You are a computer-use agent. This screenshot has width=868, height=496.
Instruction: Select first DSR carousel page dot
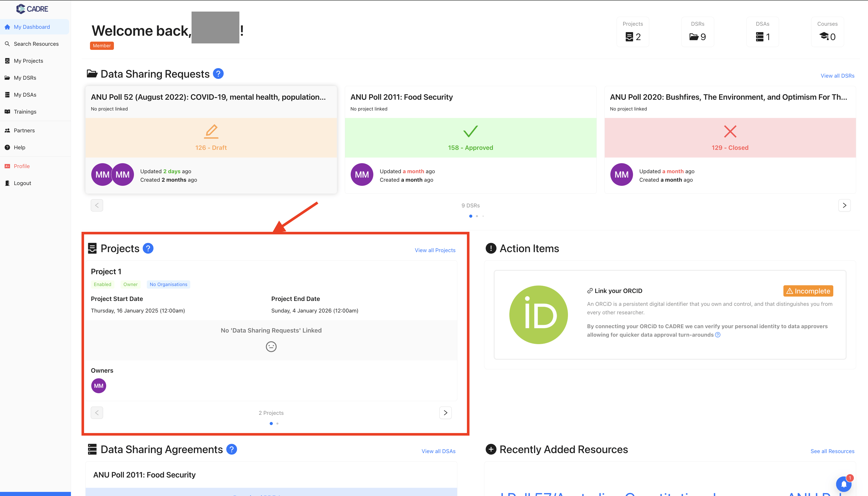click(x=471, y=216)
